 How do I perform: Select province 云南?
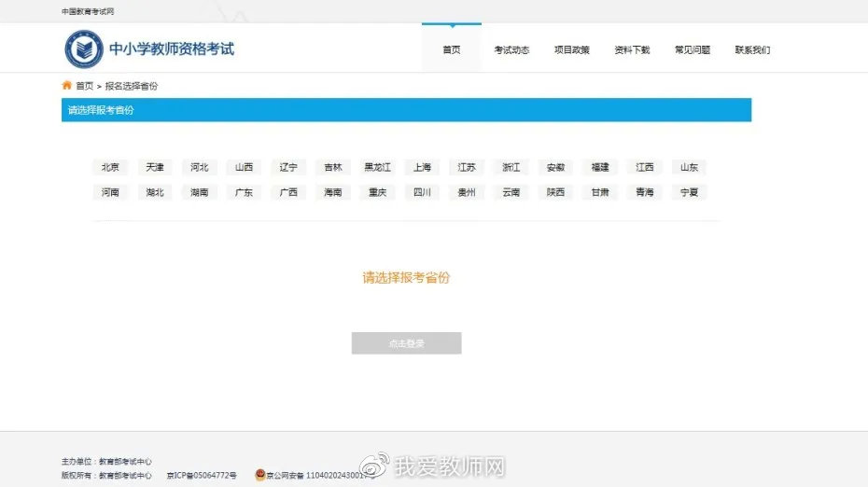[x=511, y=192]
